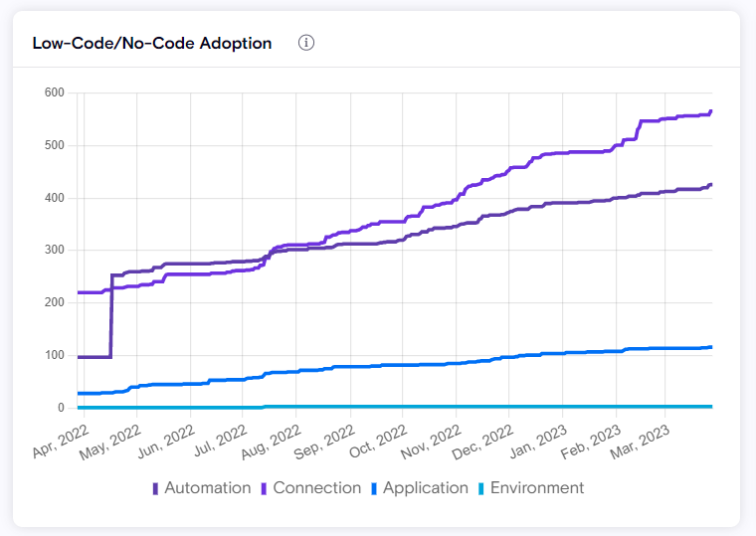The height and width of the screenshot is (536, 756).
Task: Click the Apr, 2022 x-axis label
Action: tap(60, 439)
